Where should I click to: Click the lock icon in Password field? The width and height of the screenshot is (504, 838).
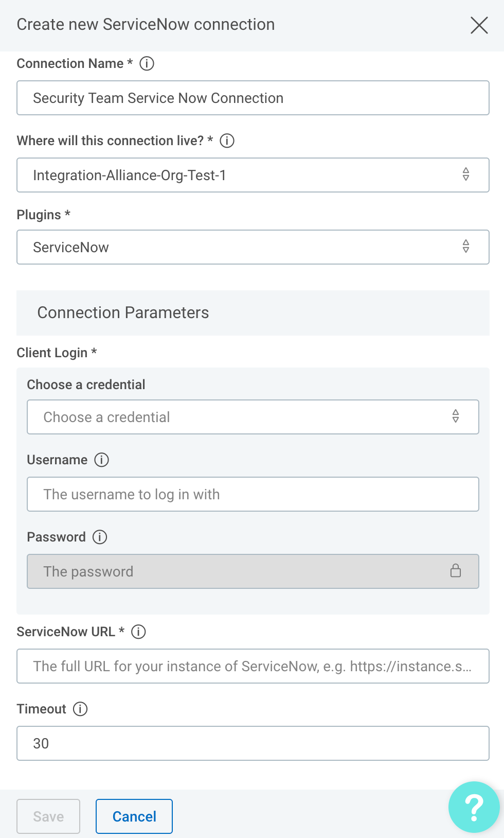click(456, 571)
